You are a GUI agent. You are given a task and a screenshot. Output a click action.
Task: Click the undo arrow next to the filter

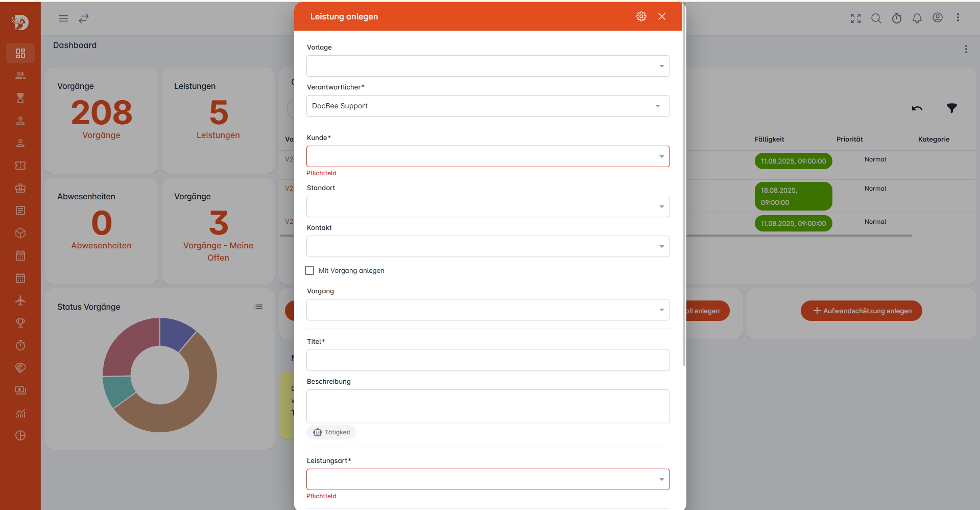click(917, 108)
